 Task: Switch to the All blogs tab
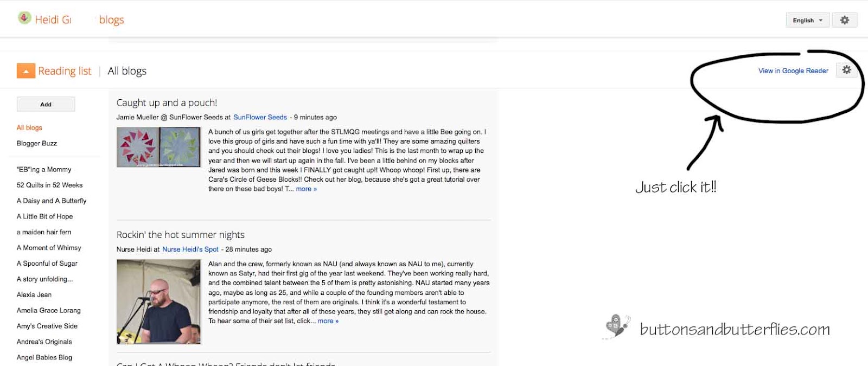[127, 70]
